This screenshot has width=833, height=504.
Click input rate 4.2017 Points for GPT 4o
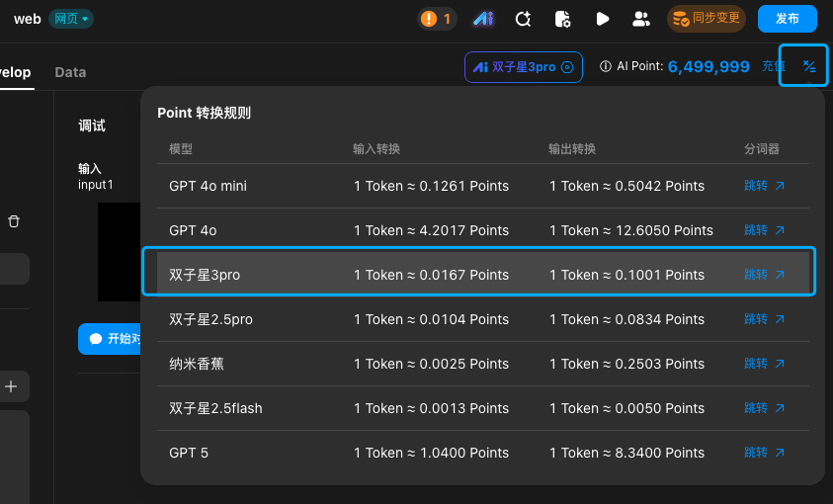432,230
